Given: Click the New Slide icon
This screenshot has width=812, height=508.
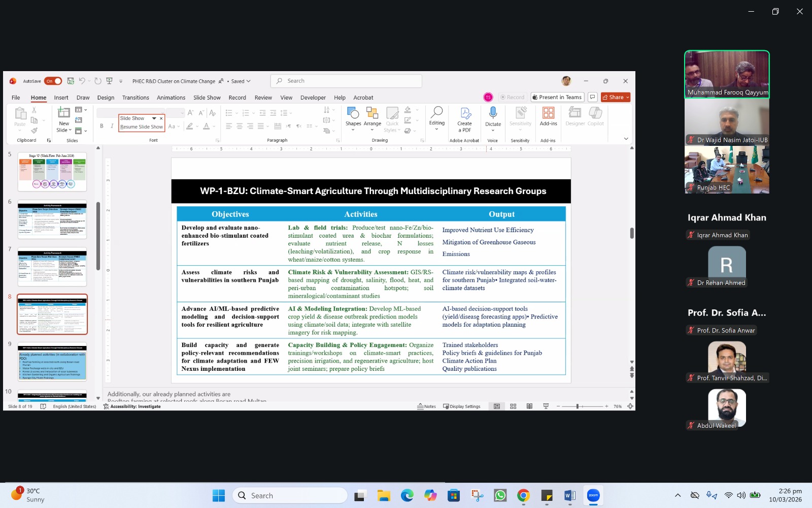Looking at the screenshot, I should pos(64,113).
